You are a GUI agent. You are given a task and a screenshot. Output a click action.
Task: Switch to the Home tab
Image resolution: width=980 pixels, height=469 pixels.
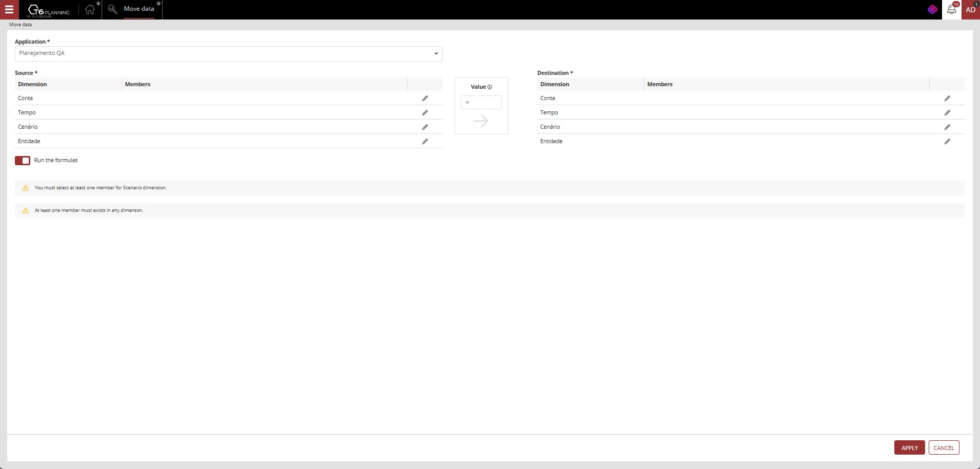point(90,9)
